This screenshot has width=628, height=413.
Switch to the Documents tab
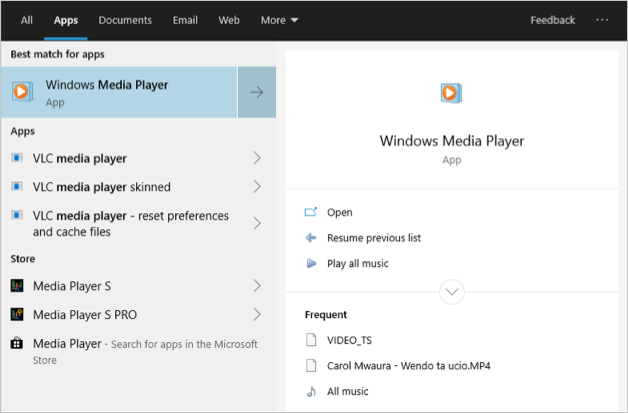[x=125, y=20]
